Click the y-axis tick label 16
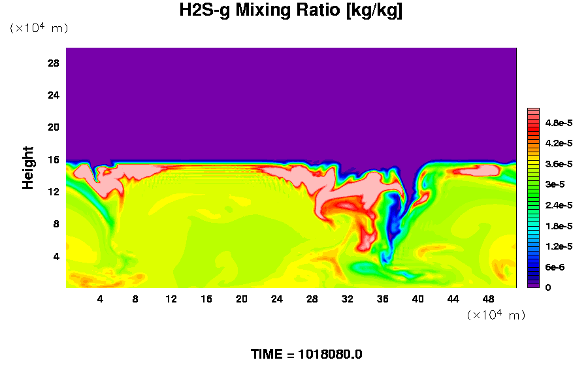 click(x=54, y=160)
